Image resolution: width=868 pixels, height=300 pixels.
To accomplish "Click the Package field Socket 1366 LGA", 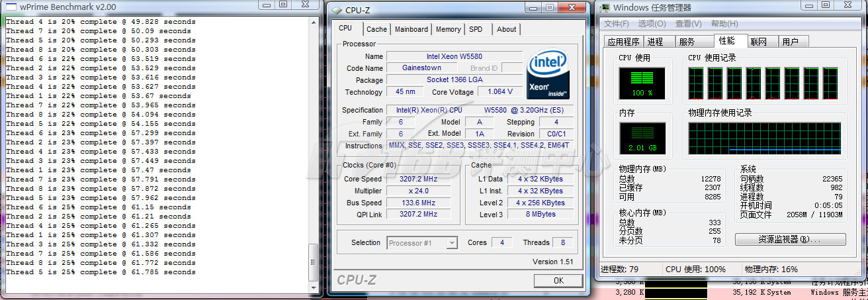I will 454,80.
